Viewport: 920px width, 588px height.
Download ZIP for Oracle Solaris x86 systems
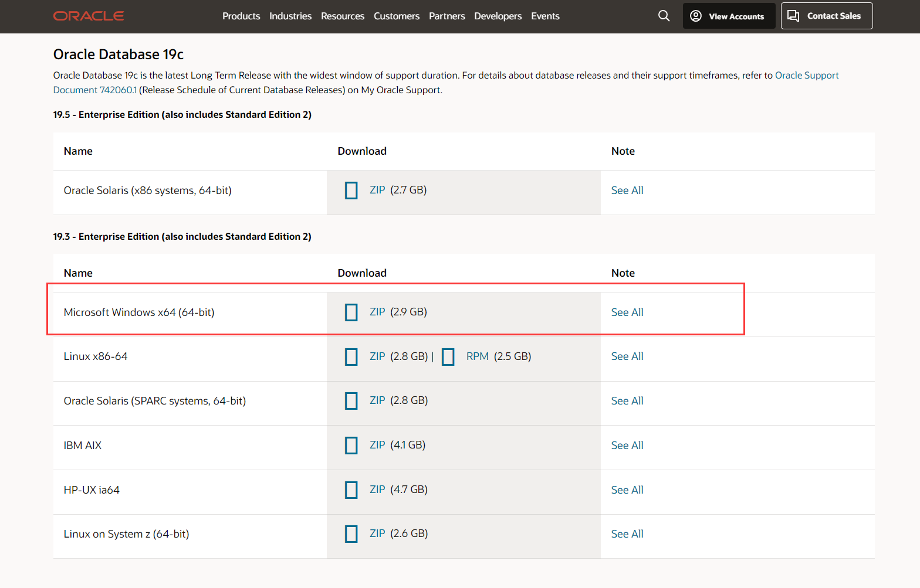coord(377,190)
